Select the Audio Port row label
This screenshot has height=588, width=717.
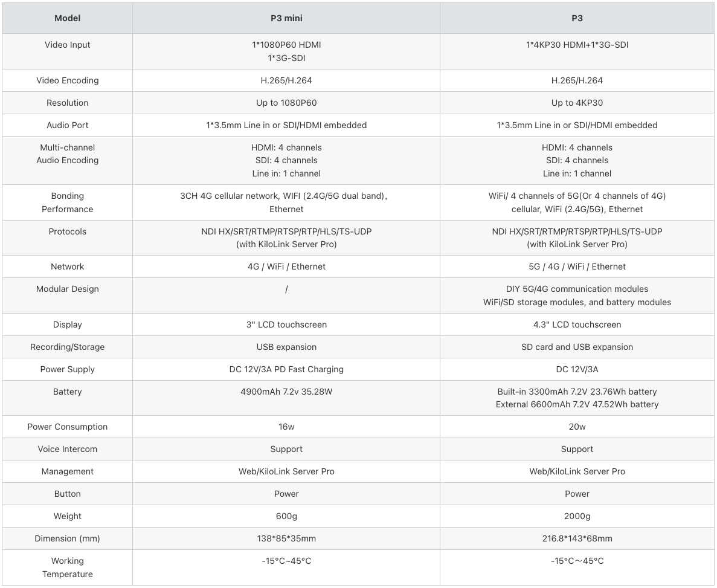click(68, 125)
